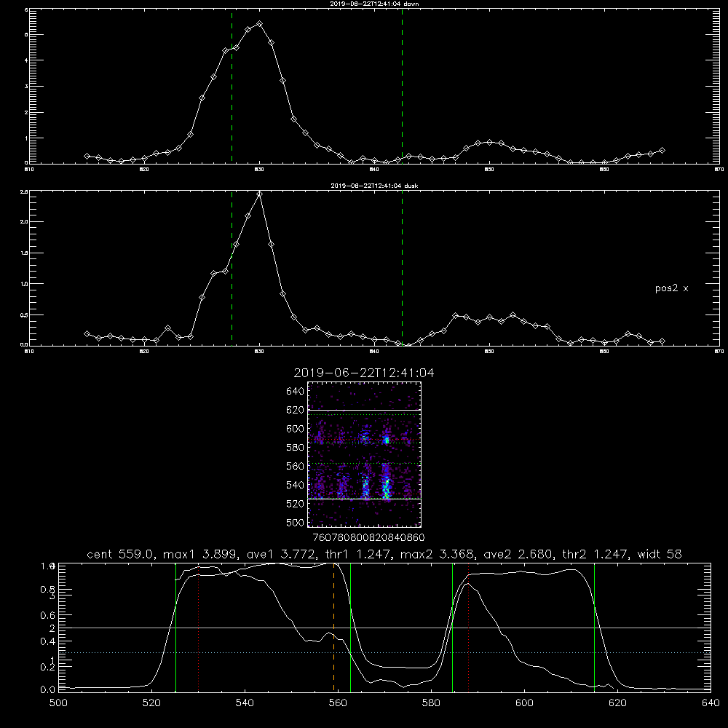
Task: Click profile plot x-axis label 560
Action: 338,703
